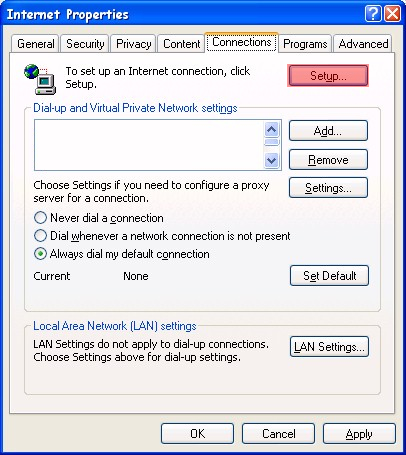Image resolution: width=406 pixels, height=455 pixels.
Task: Select Always dial my default connection
Action: [40, 254]
